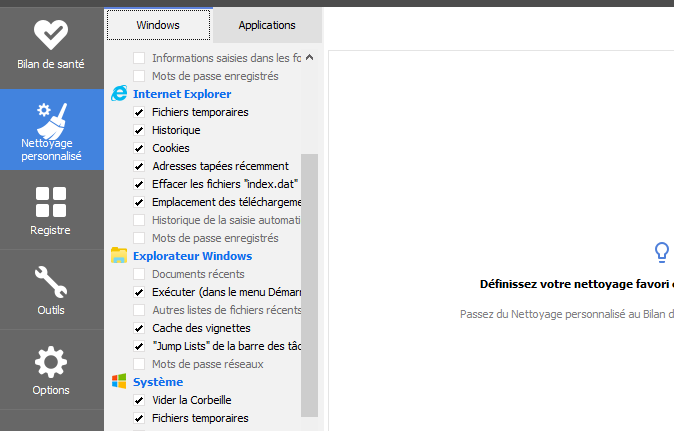This screenshot has height=431, width=674.
Task: Open the Options gear icon
Action: pos(51,362)
